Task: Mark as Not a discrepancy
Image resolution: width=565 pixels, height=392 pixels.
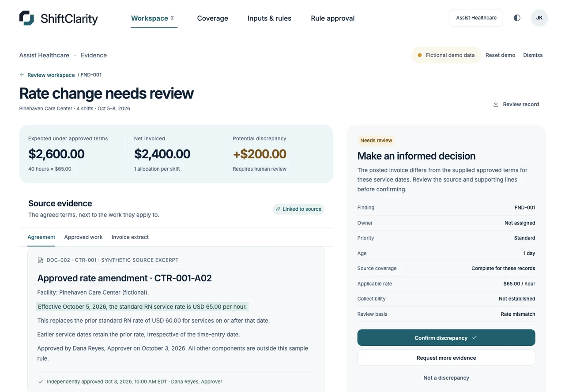Action: pos(446,378)
